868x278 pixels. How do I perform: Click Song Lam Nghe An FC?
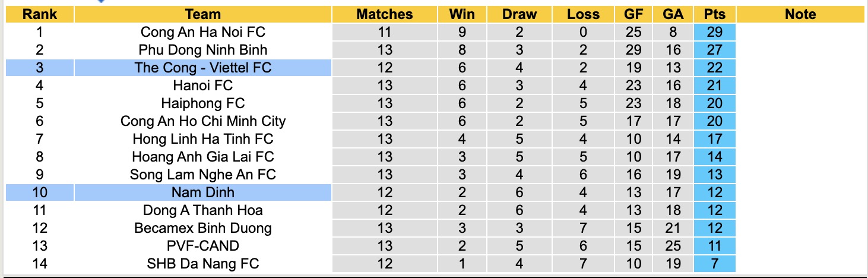click(203, 175)
